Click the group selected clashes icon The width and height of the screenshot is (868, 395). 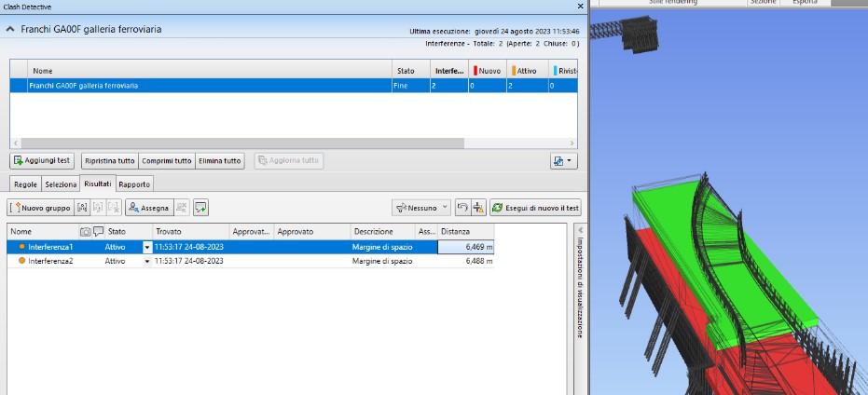[x=83, y=208]
